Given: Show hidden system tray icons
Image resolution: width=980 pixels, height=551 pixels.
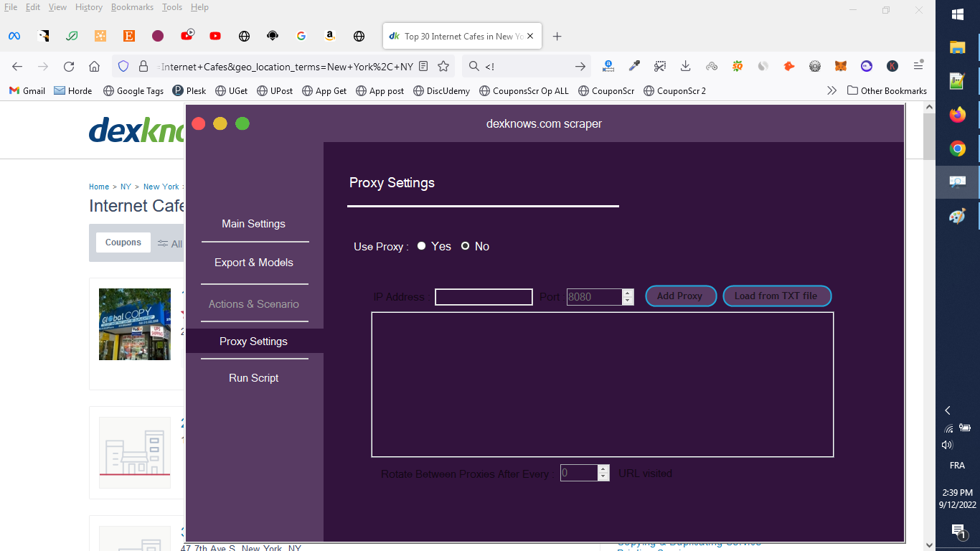Looking at the screenshot, I should click(948, 410).
